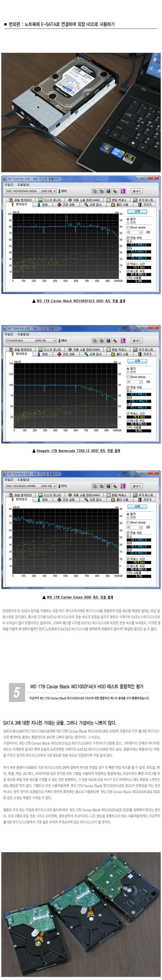Toggle 액세스 시간 checkbox in ST31000528AS window

[128, 413]
